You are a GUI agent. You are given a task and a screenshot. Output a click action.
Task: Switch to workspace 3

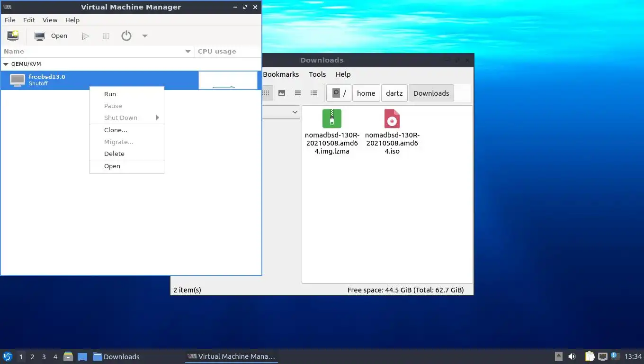tap(44, 356)
